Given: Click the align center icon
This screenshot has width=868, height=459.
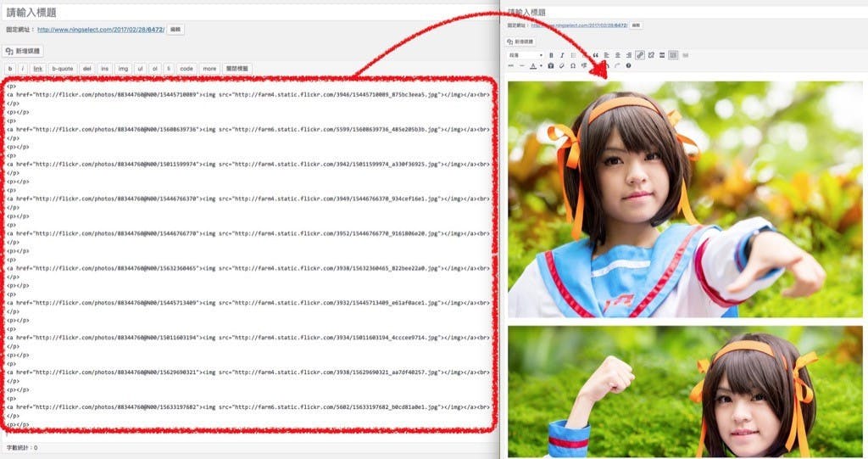Looking at the screenshot, I should click(617, 55).
